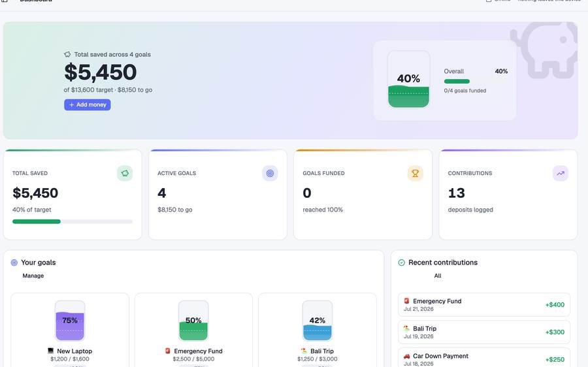Click the '$1,200 / $1,600' amount text
The image size is (588, 367).
click(70, 359)
